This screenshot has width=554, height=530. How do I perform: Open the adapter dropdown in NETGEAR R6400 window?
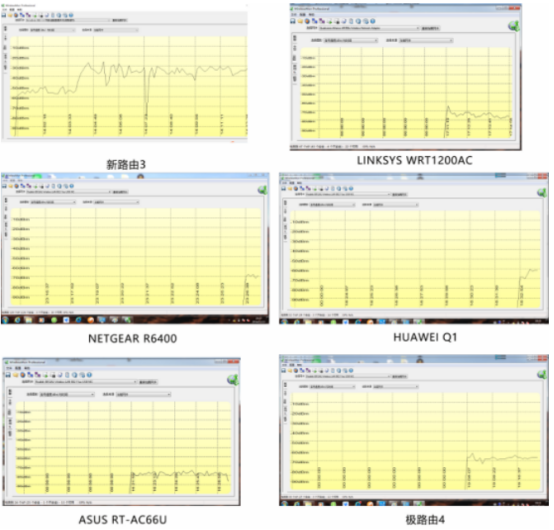point(68,192)
